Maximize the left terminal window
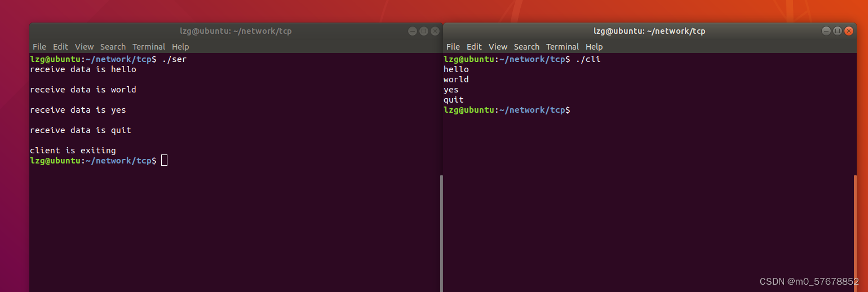Image resolution: width=868 pixels, height=292 pixels. click(424, 31)
